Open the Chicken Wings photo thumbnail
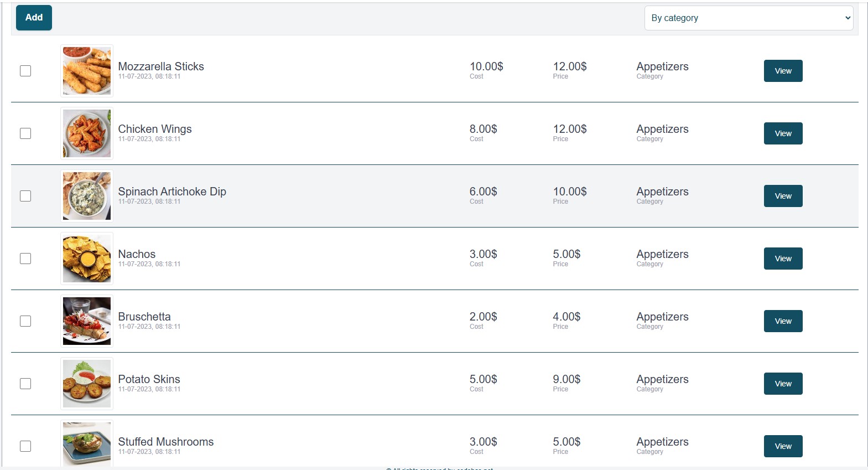The image size is (868, 470). [87, 133]
